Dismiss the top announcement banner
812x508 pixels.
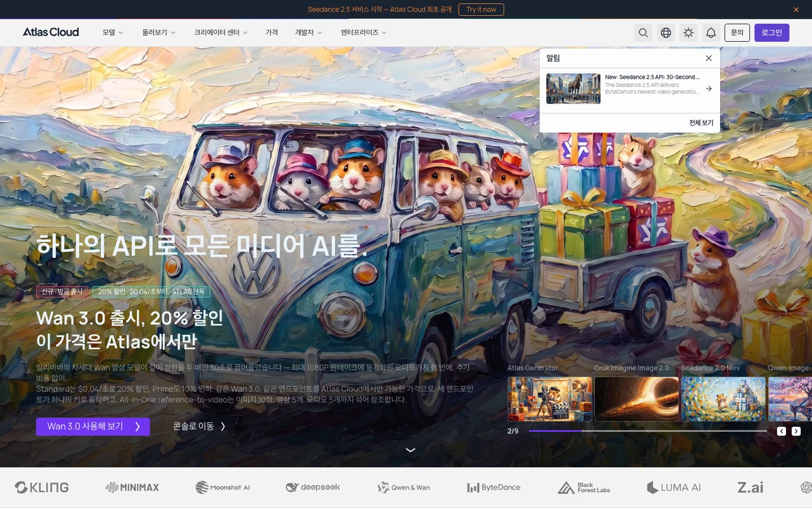pos(796,10)
